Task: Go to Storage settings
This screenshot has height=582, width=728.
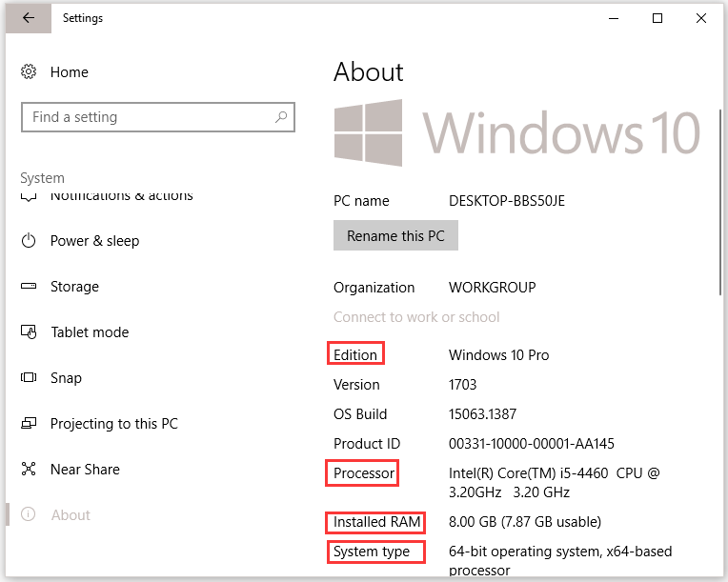Action: 74,287
